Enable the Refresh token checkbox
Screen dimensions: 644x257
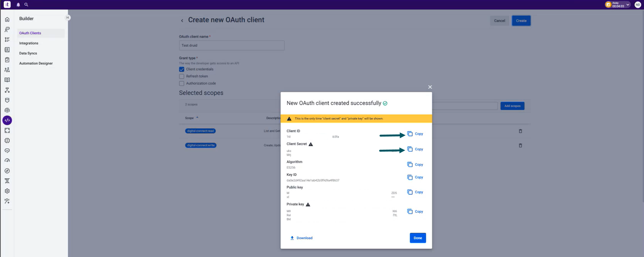[x=181, y=76]
